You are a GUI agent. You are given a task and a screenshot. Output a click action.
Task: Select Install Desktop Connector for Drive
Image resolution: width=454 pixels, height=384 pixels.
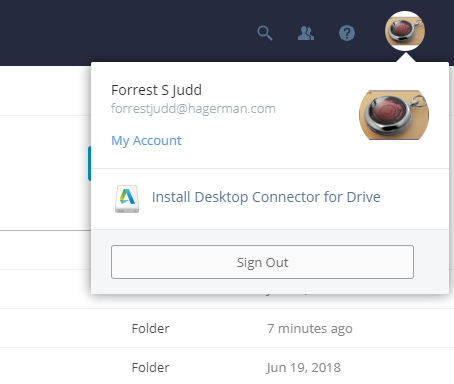coord(266,197)
